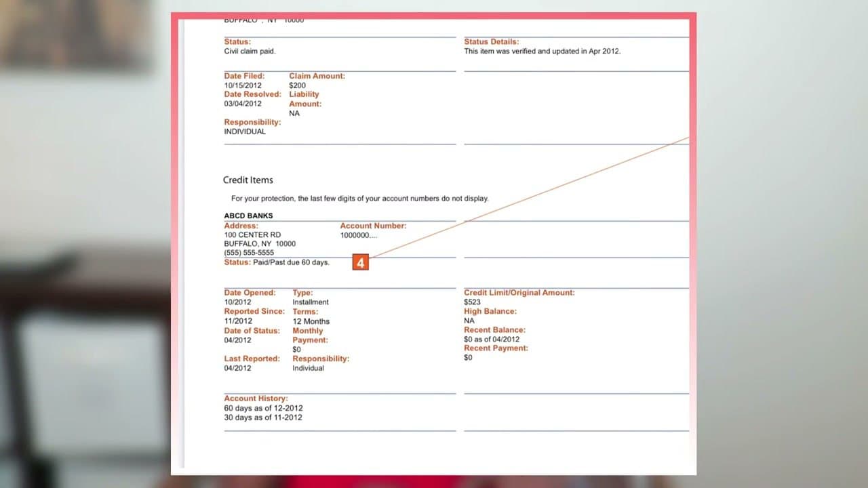Select the Date Opened value 10/2012

[237, 302]
